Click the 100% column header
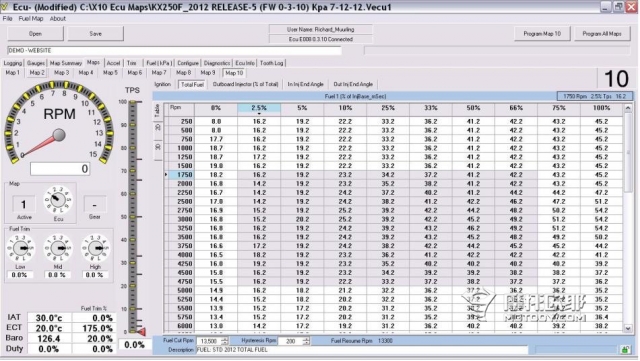640x361 pixels. (x=601, y=109)
